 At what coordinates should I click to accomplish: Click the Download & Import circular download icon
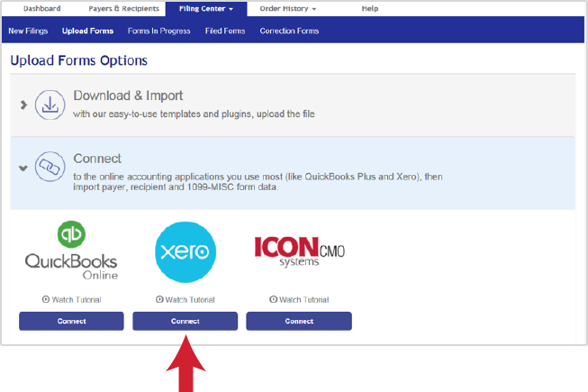(50, 105)
